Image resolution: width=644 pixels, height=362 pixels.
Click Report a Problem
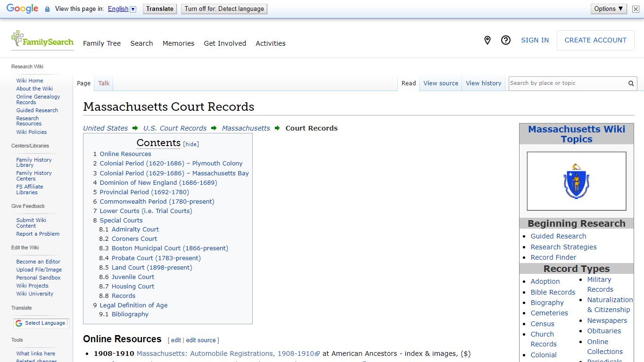38,234
